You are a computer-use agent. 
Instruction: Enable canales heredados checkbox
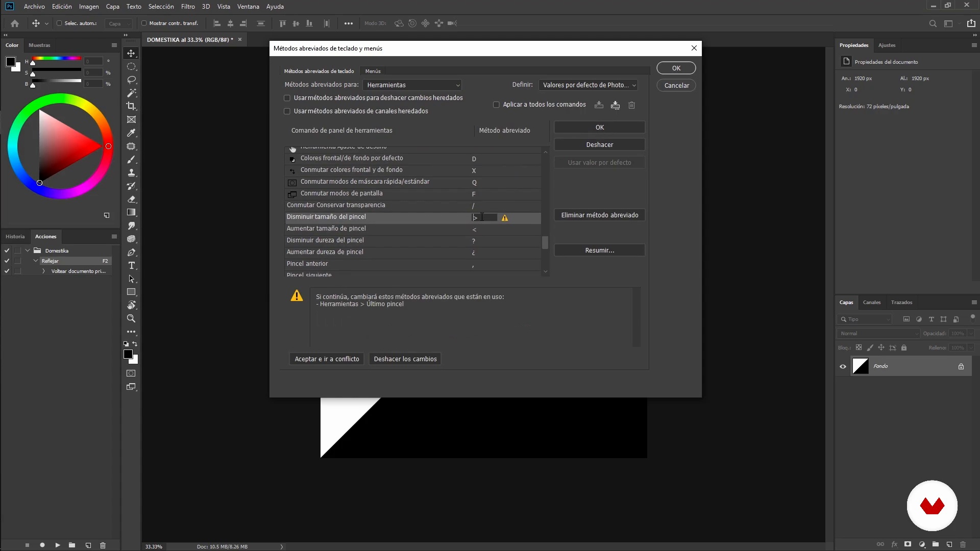(x=287, y=111)
